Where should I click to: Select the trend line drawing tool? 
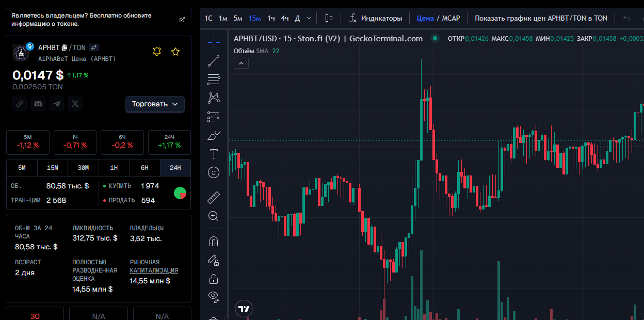coord(214,61)
